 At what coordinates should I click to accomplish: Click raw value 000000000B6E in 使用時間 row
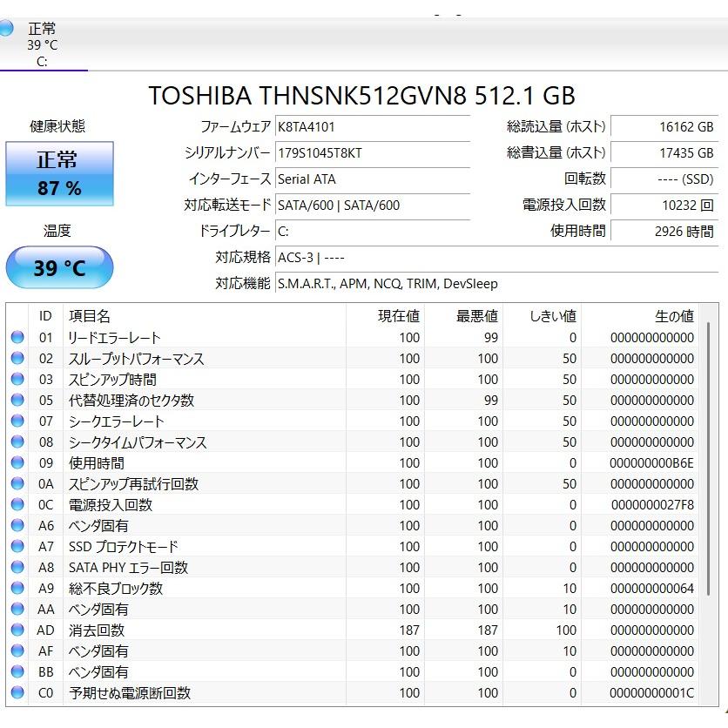click(652, 463)
